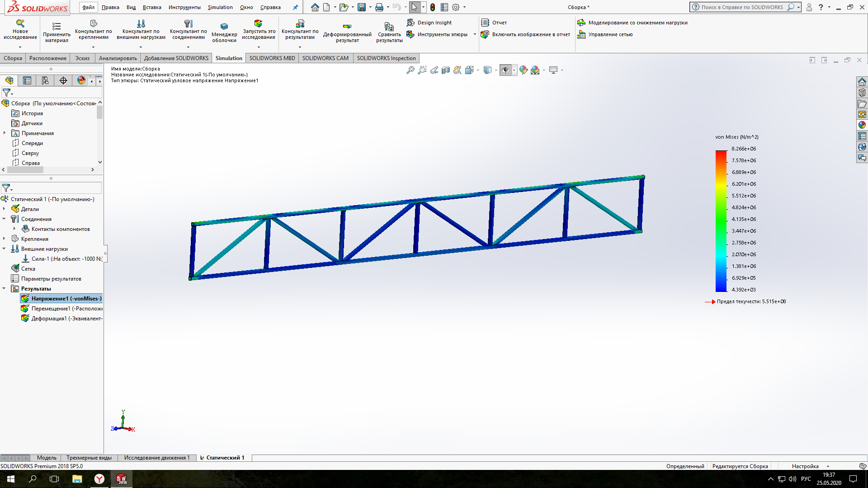Save the assembly with the Save icon
Screen dimensions: 868x488
[361, 7]
